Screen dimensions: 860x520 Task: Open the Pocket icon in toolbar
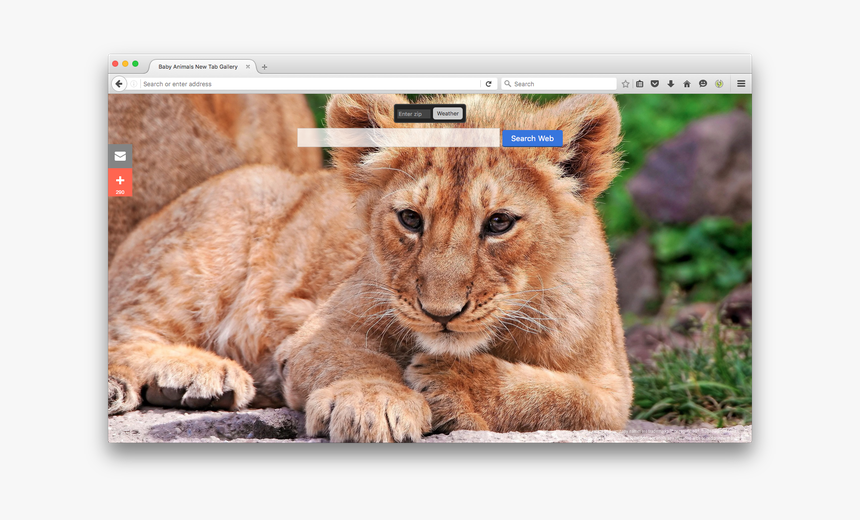point(655,84)
